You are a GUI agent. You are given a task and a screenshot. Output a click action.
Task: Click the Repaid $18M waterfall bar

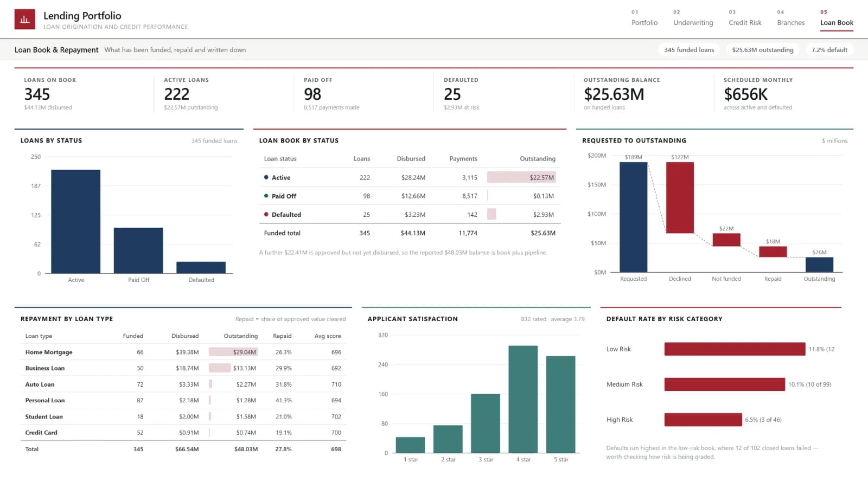coord(773,252)
